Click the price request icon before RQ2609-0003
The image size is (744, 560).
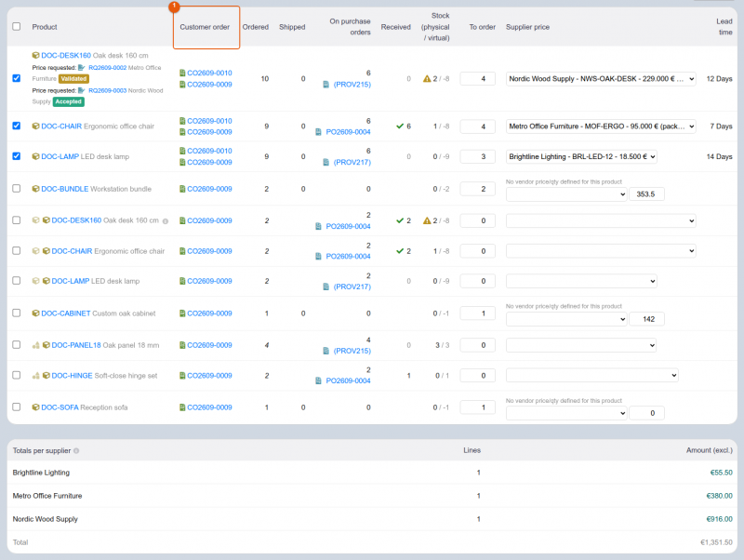coord(82,90)
